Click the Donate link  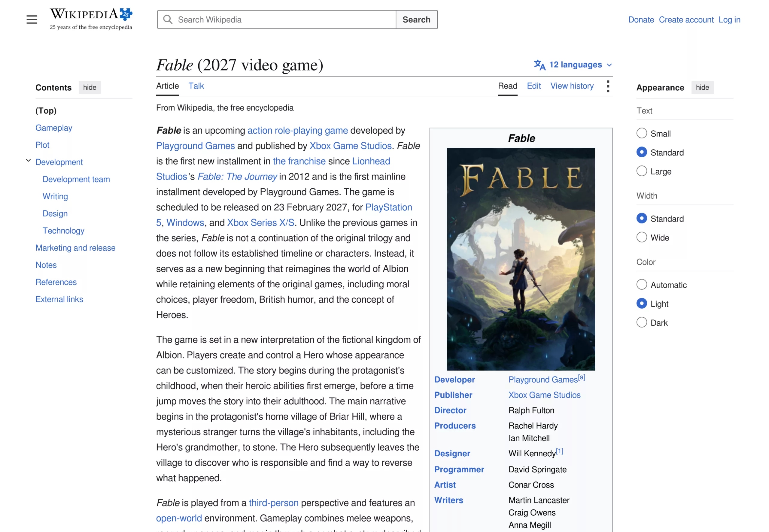641,20
